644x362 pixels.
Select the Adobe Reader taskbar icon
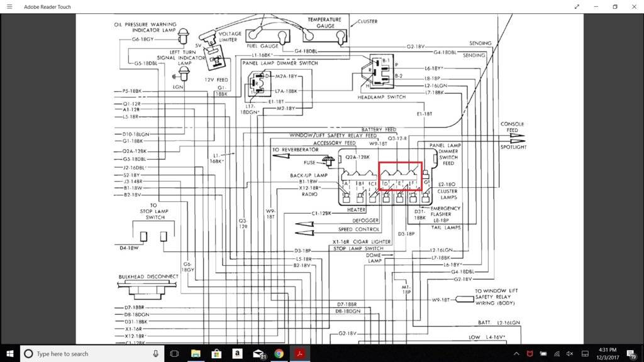click(299, 353)
